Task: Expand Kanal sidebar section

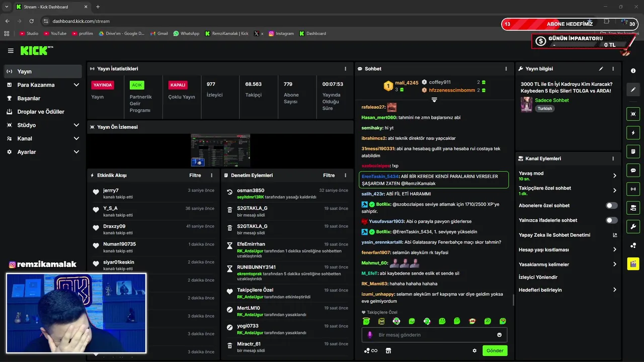Action: [x=76, y=138]
